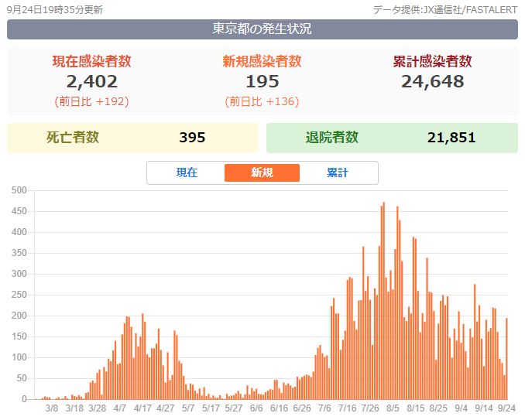
Task: Click the (前日比 +192) text
Action: pos(91,101)
